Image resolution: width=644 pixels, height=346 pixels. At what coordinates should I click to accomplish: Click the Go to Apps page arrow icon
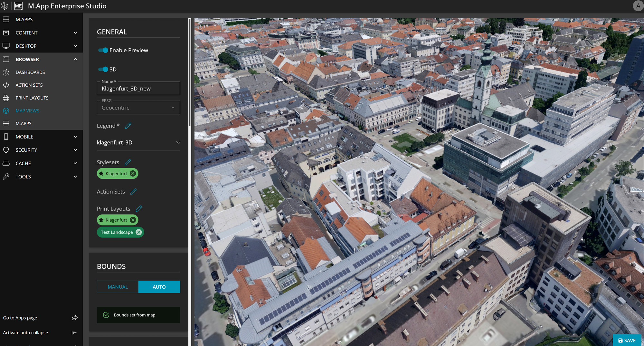(x=75, y=318)
